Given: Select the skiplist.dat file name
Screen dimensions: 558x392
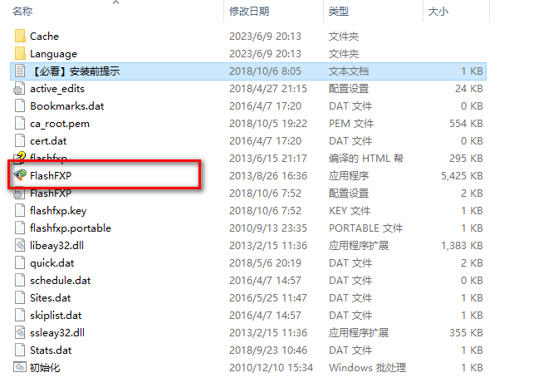Looking at the screenshot, I should pyautogui.click(x=56, y=316).
